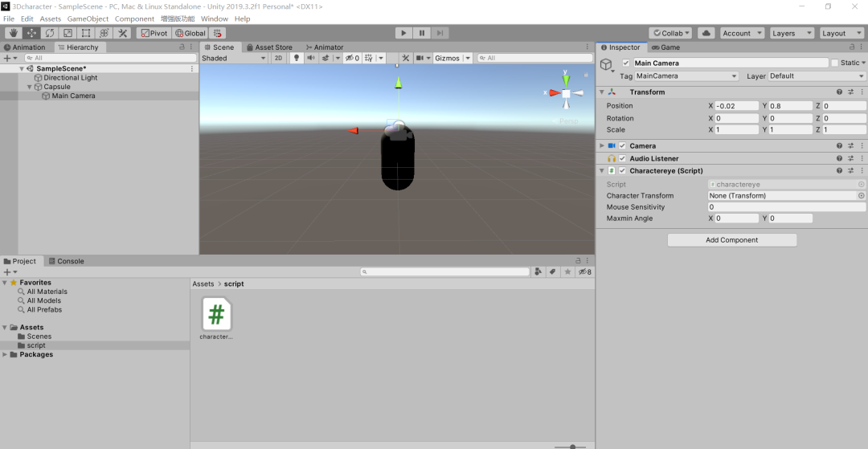Open scene camera settings icon
The image size is (868, 449).
coord(420,58)
